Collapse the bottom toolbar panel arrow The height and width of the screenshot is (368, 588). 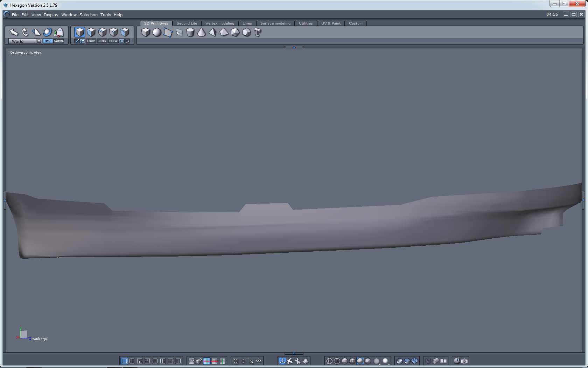point(294,353)
